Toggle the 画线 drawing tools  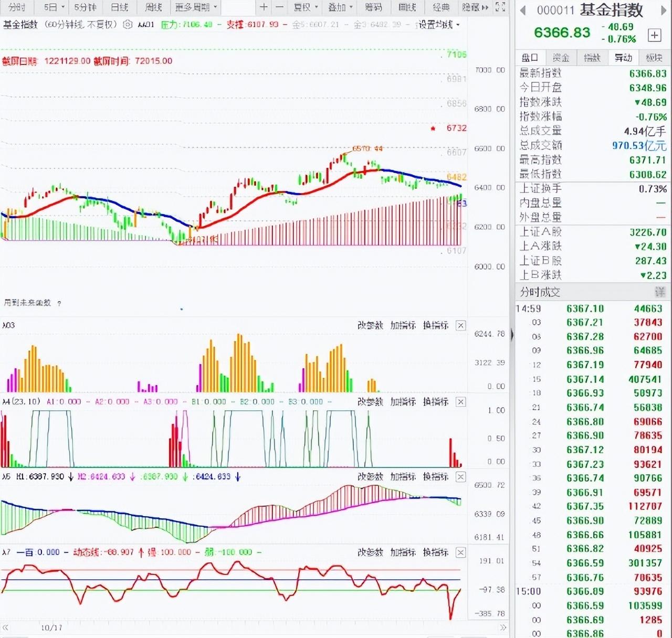click(407, 7)
